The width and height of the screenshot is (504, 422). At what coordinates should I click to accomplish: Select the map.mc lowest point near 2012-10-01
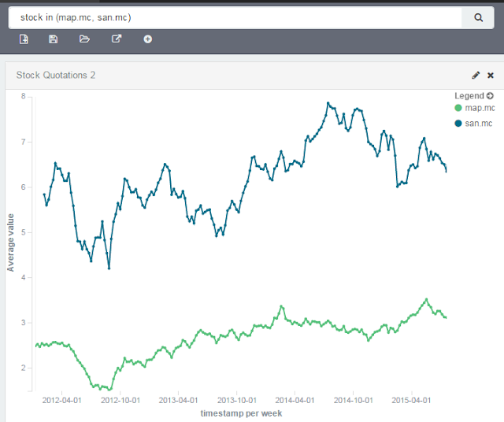[109, 390]
